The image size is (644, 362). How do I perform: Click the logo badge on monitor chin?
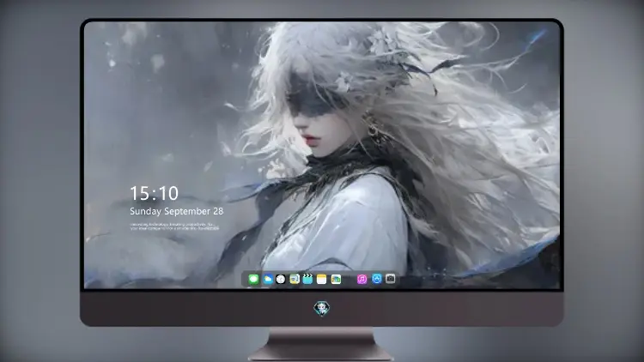(x=322, y=309)
